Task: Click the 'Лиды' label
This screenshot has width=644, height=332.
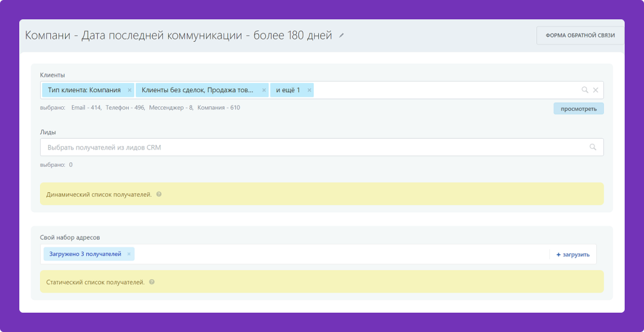Action: (48, 132)
